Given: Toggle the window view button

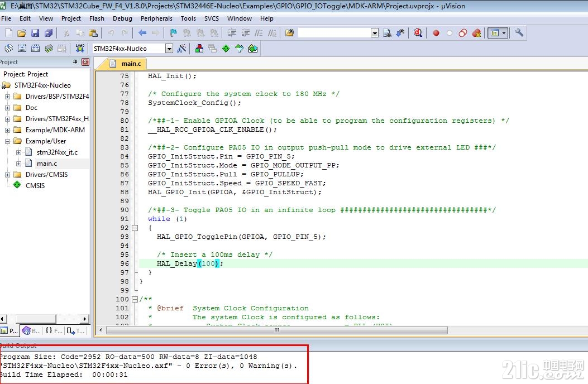Looking at the screenshot, I should coord(495,33).
